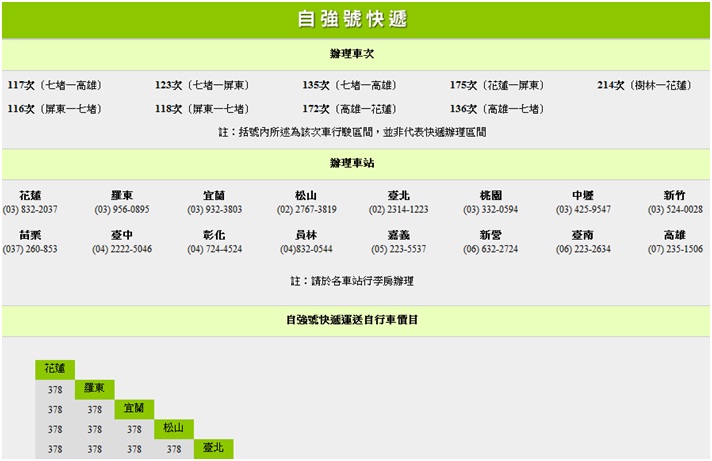
Task: Click the 新竹 station name
Action: (675, 195)
